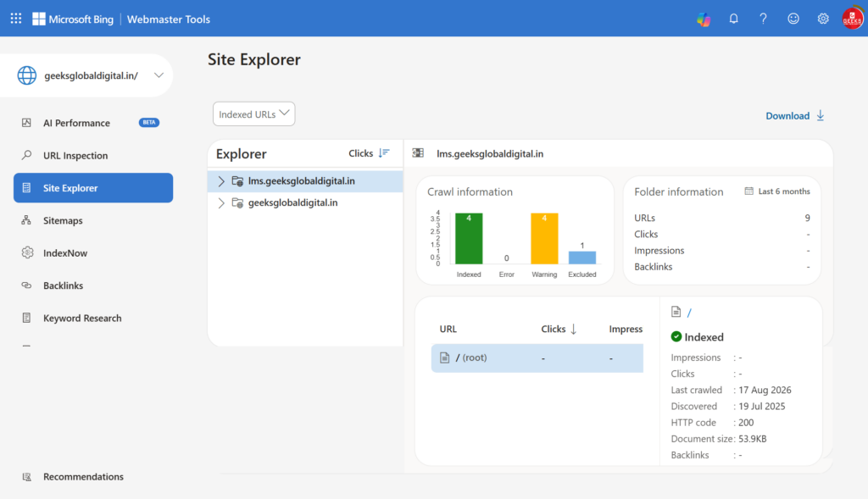The image size is (868, 499).
Task: Click Last crawled date 17 Aug 2026
Action: coord(765,390)
